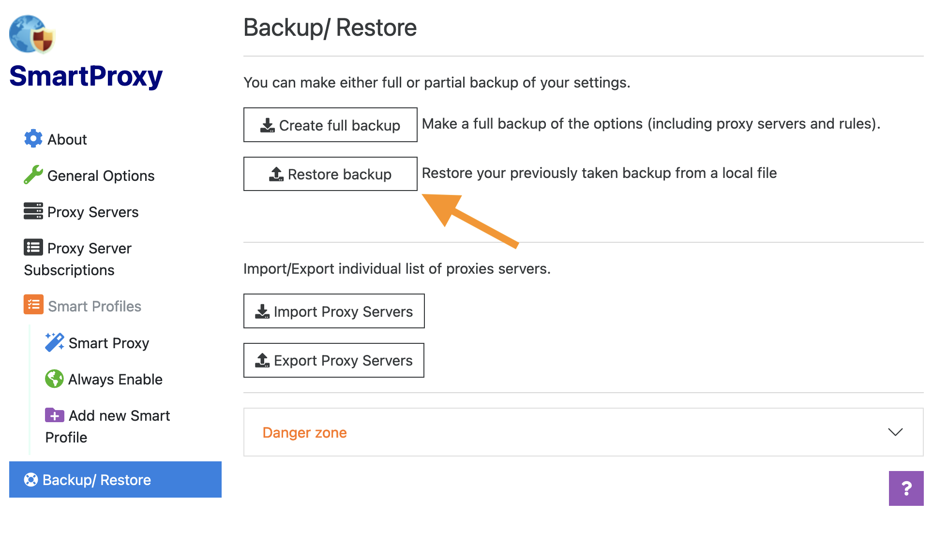Image resolution: width=933 pixels, height=560 pixels.
Task: Click the About gear icon
Action: click(x=33, y=139)
